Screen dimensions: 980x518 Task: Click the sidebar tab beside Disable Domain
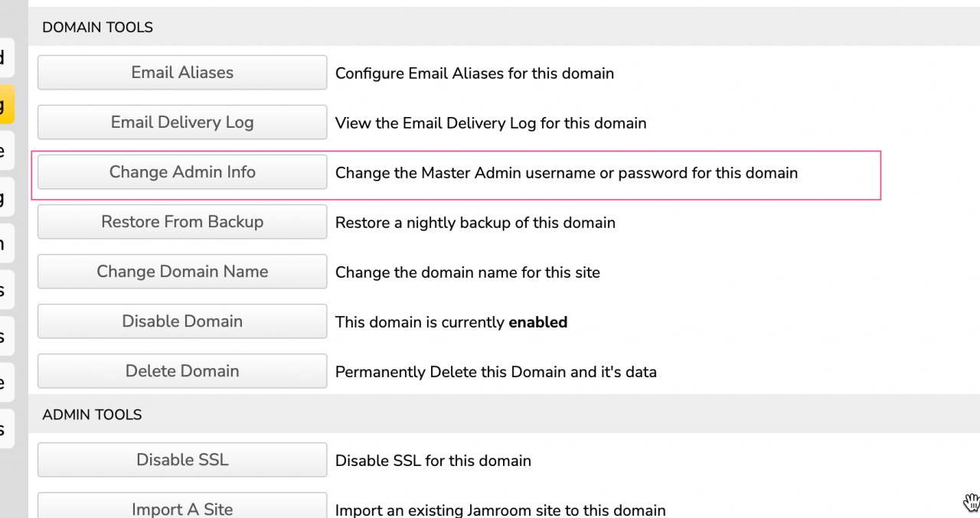point(5,337)
